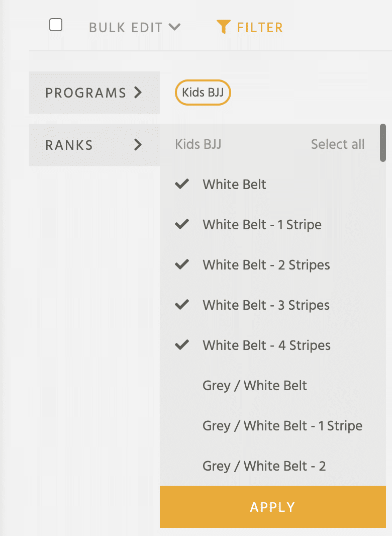Screen dimensions: 392x536
Task: Click the checkmark beside White Belt - 3 Stripes
Action: 182,305
